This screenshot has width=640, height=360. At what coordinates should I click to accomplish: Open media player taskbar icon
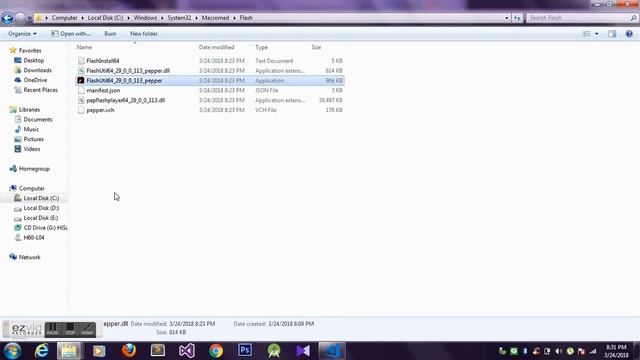(99, 351)
